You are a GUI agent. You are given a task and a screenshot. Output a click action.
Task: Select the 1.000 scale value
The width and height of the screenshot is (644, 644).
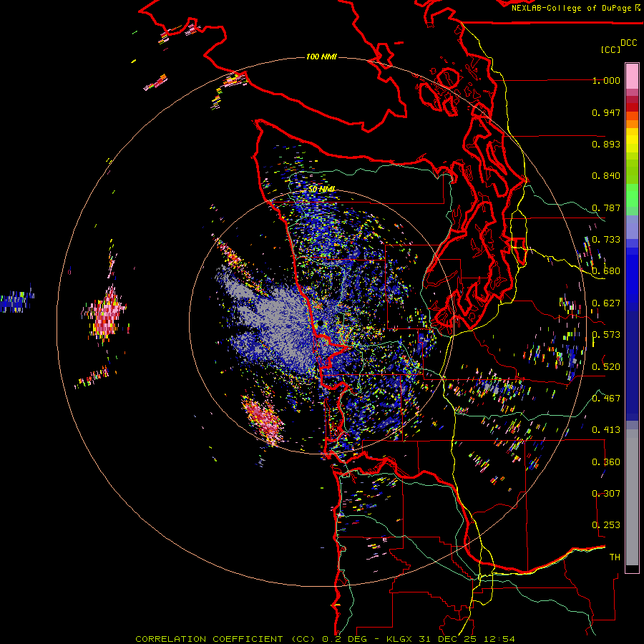point(606,80)
